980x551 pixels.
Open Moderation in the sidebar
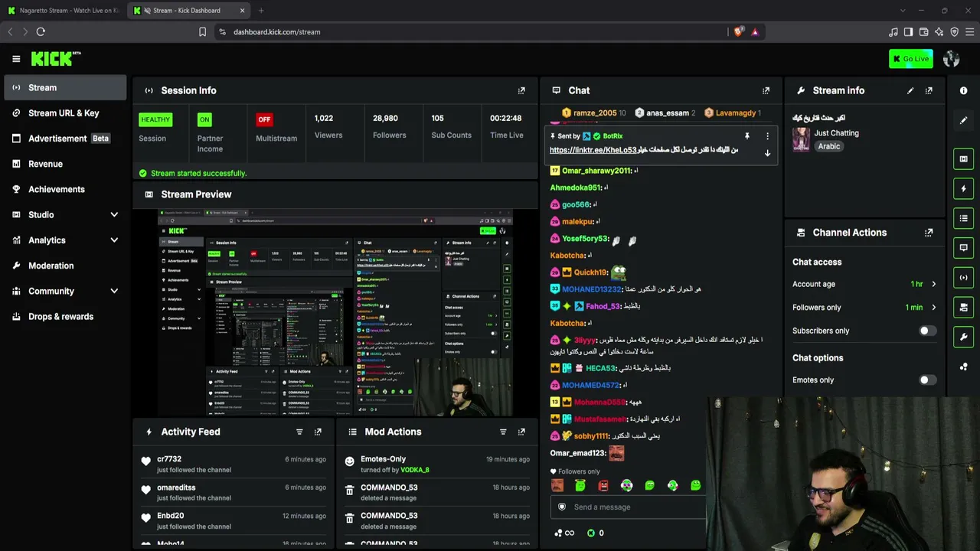(x=65, y=266)
